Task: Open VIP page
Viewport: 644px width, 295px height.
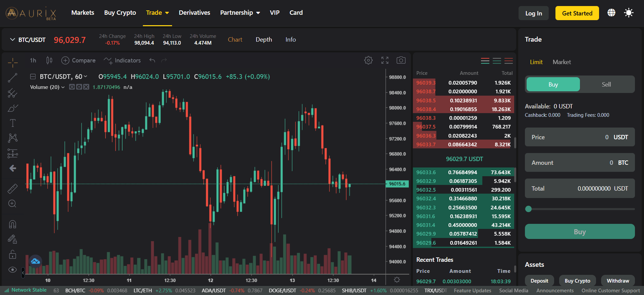Action: click(275, 13)
